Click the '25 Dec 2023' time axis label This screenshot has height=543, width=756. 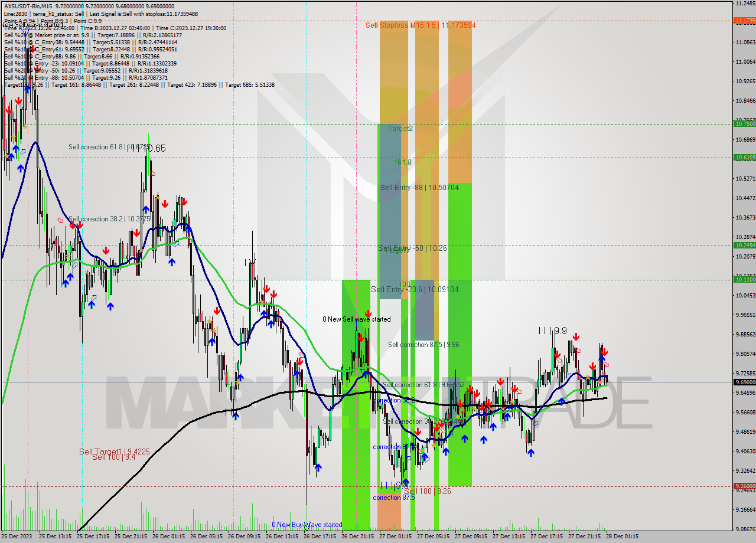pyautogui.click(x=17, y=537)
